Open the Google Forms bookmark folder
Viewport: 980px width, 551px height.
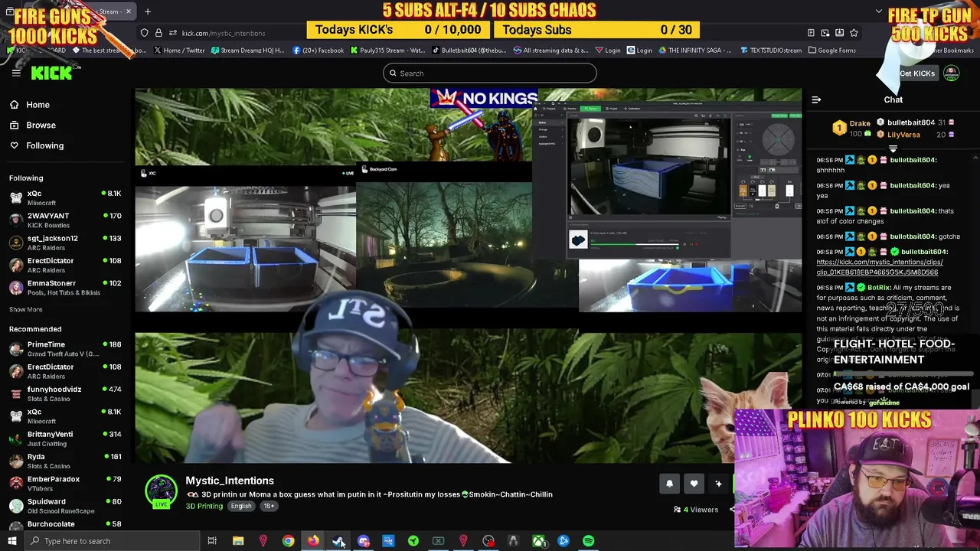[831, 51]
